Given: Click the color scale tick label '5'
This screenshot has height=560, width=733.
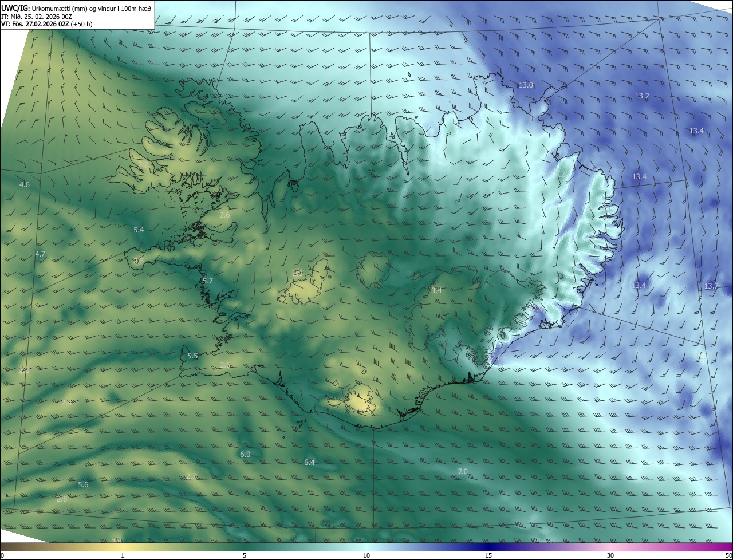Looking at the screenshot, I should (245, 555).
